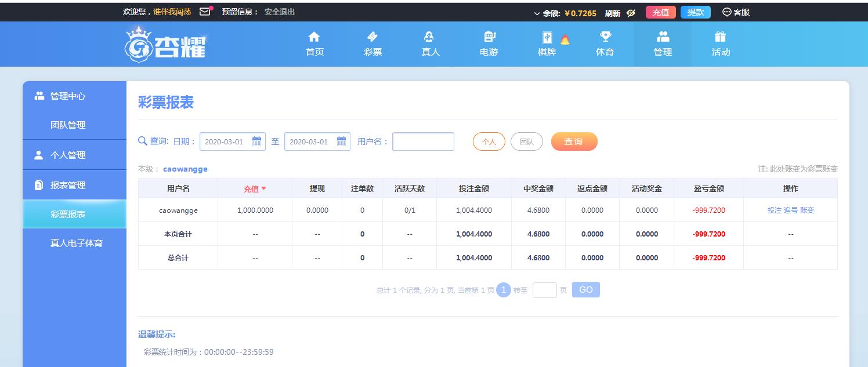Click the 查询 search button
Screen dimensions: 868x367
point(574,141)
